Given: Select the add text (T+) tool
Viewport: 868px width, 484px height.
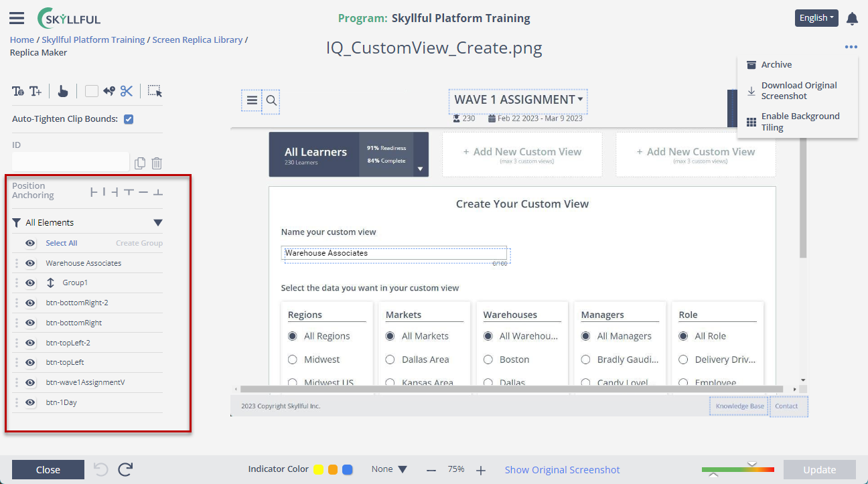Looking at the screenshot, I should click(35, 92).
